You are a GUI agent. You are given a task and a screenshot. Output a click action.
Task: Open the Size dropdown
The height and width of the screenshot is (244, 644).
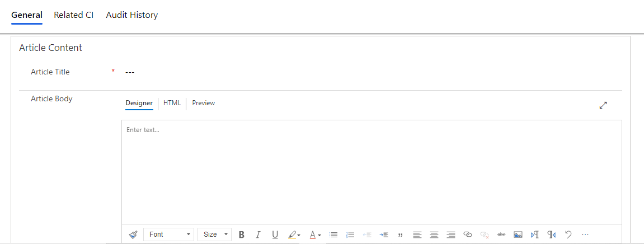pyautogui.click(x=214, y=234)
